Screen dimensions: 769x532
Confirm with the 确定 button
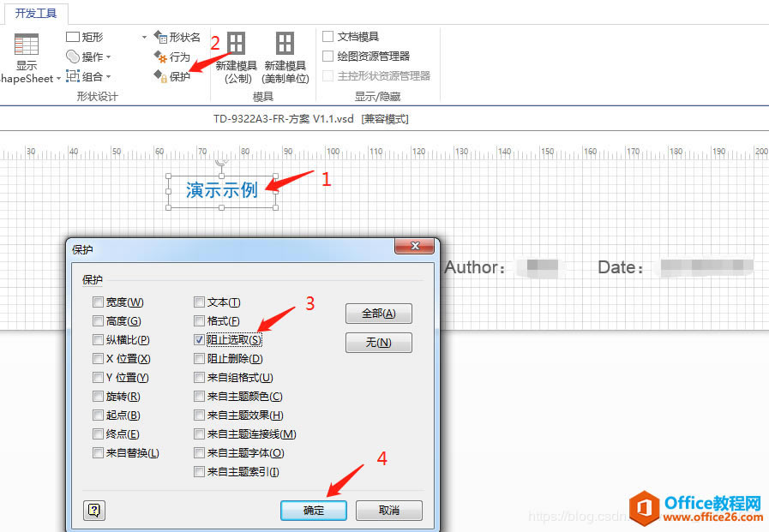click(314, 511)
